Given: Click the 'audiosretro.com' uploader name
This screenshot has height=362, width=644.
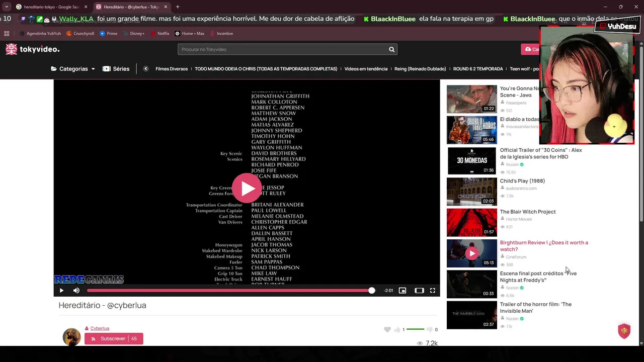Looking at the screenshot, I should tap(521, 189).
